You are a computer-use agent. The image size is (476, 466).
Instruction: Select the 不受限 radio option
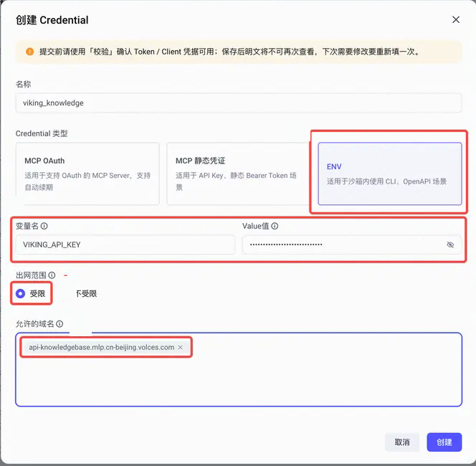pos(86,293)
